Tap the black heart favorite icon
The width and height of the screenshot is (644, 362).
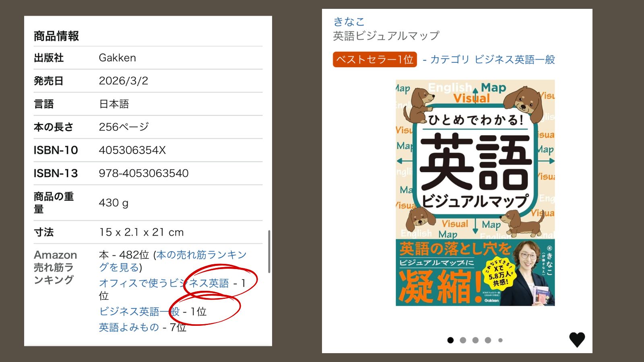coord(577,340)
